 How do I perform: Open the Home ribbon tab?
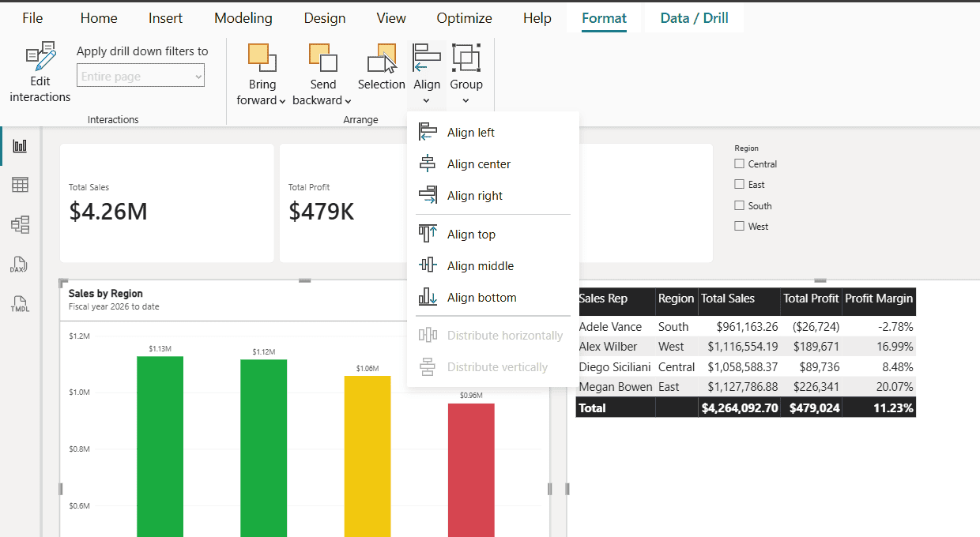click(x=99, y=17)
